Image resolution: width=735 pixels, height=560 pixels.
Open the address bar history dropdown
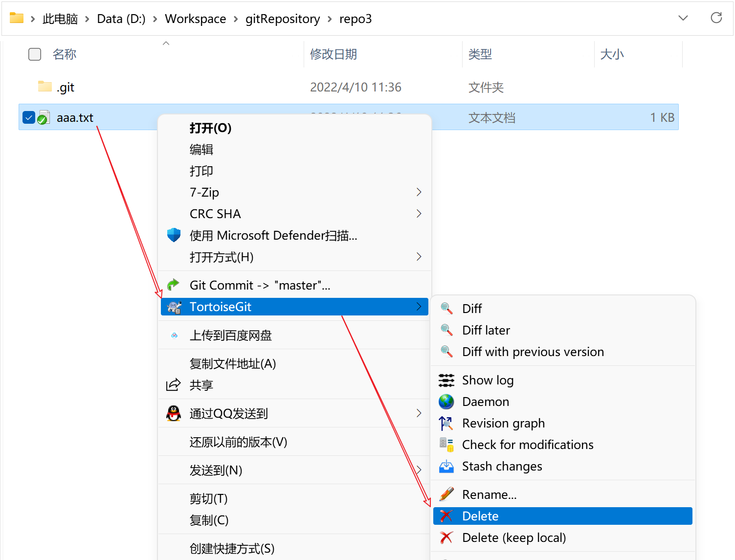pos(683,19)
